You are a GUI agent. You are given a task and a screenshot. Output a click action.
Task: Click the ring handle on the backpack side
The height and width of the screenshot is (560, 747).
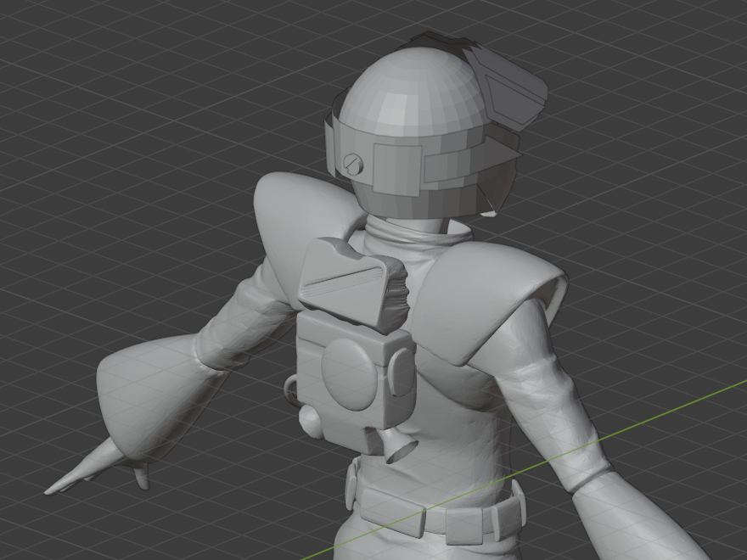click(290, 390)
